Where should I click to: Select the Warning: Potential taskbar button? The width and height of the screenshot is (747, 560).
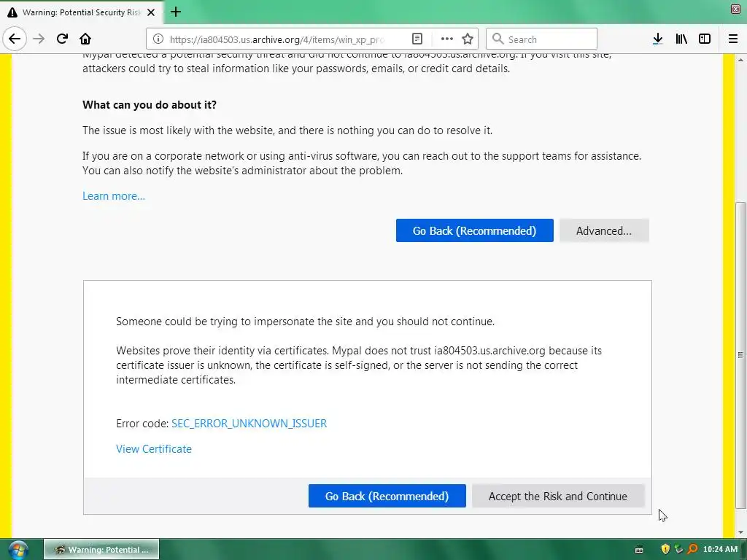(101, 550)
